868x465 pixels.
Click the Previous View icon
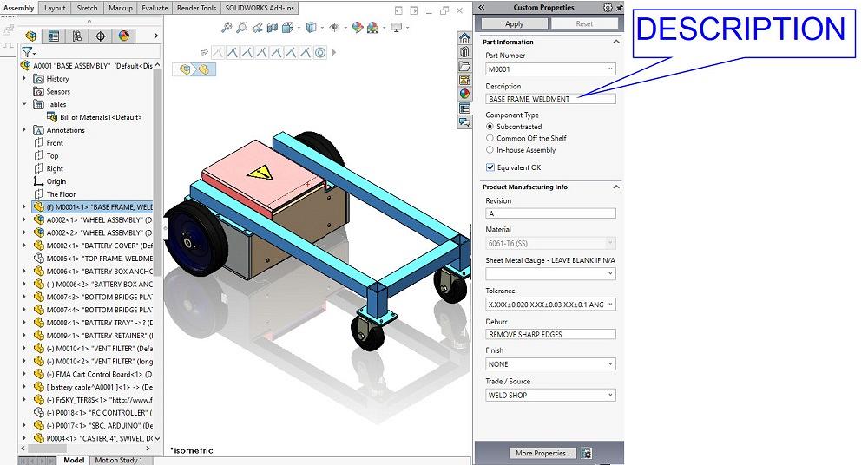pos(257,27)
